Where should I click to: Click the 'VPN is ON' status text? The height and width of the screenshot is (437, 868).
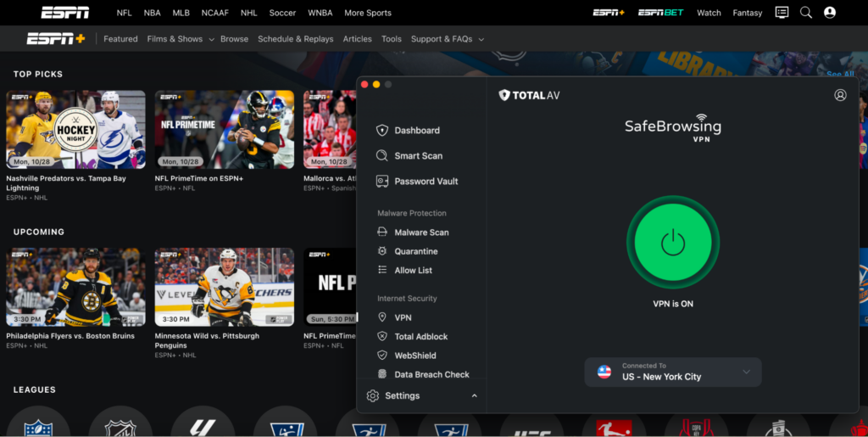[672, 304]
